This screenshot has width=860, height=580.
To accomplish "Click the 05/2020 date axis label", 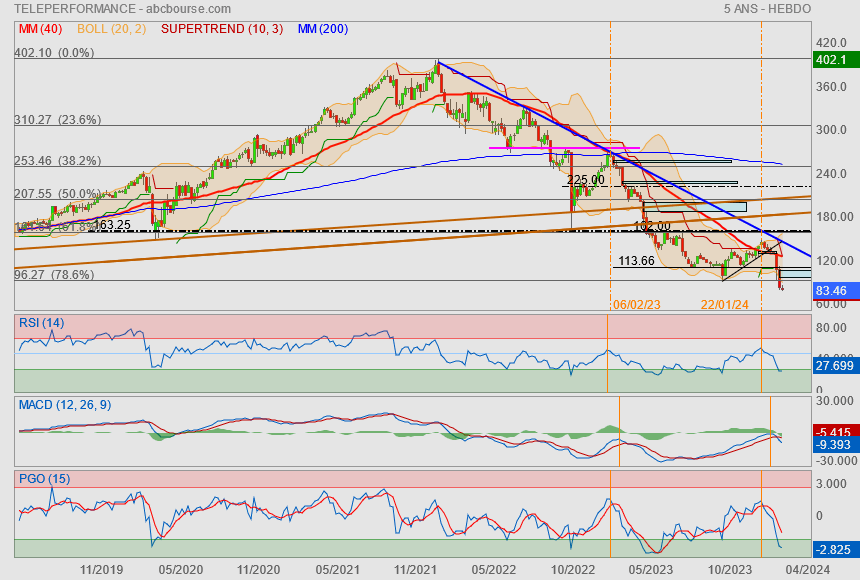I will click(180, 570).
